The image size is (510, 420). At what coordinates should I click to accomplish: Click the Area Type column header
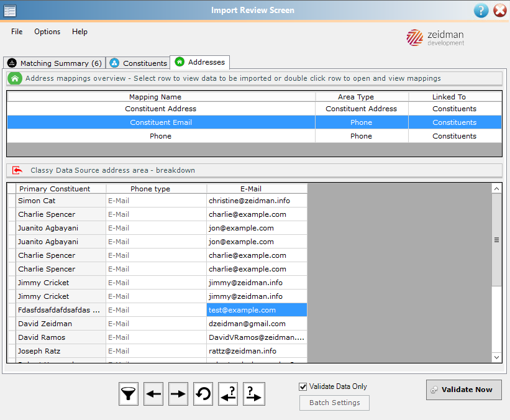pos(362,97)
